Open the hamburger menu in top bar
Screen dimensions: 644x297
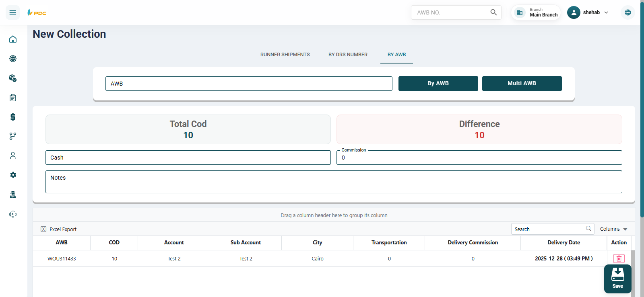(13, 12)
